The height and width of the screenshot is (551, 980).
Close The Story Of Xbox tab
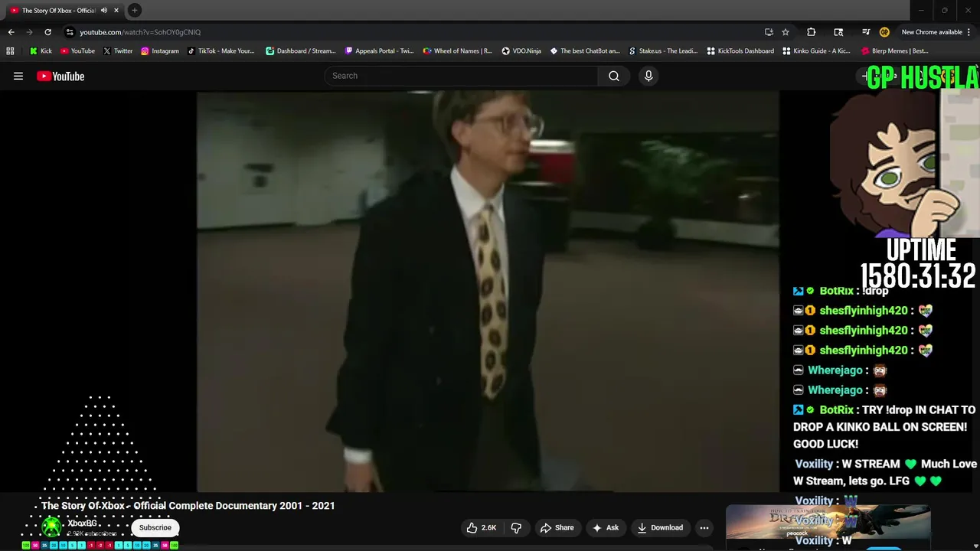pos(116,11)
